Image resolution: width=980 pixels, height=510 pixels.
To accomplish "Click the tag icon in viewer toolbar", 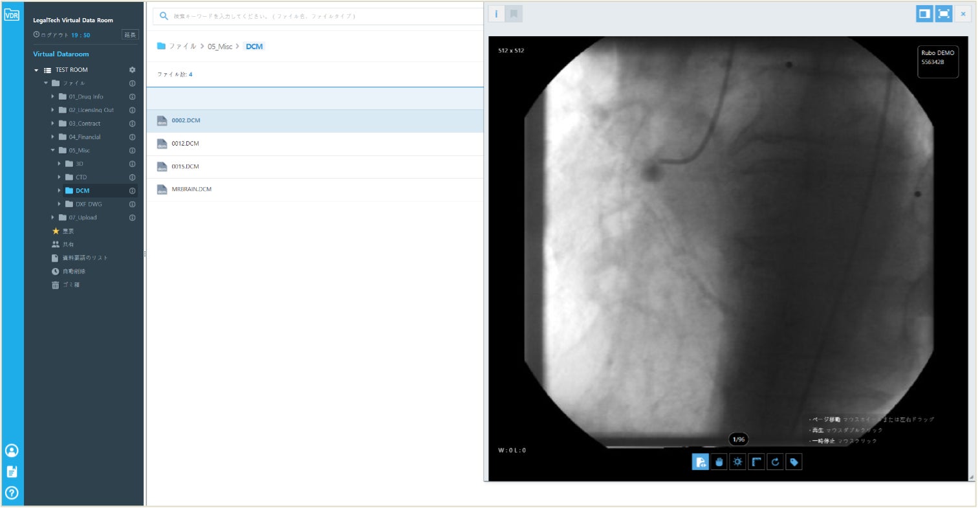I will 794,461.
